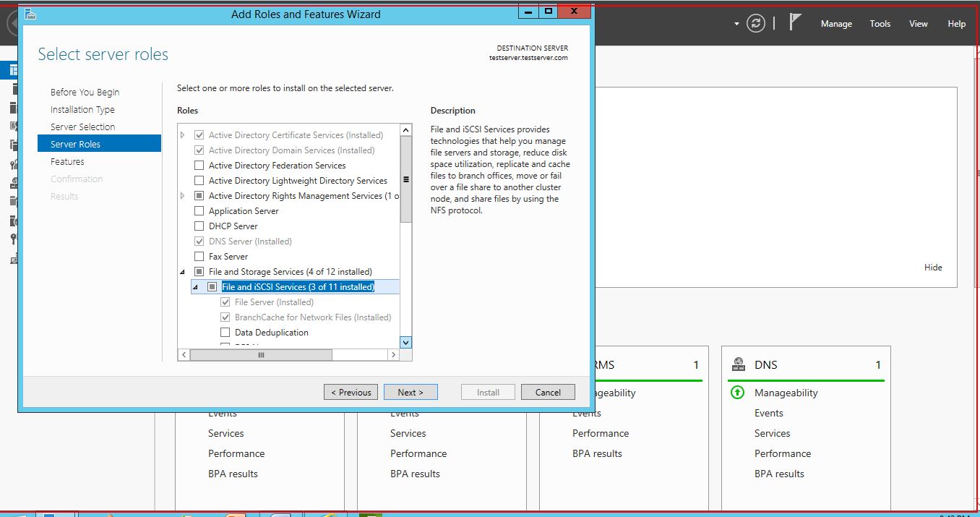Select the File Server (Installed) row

[274, 302]
